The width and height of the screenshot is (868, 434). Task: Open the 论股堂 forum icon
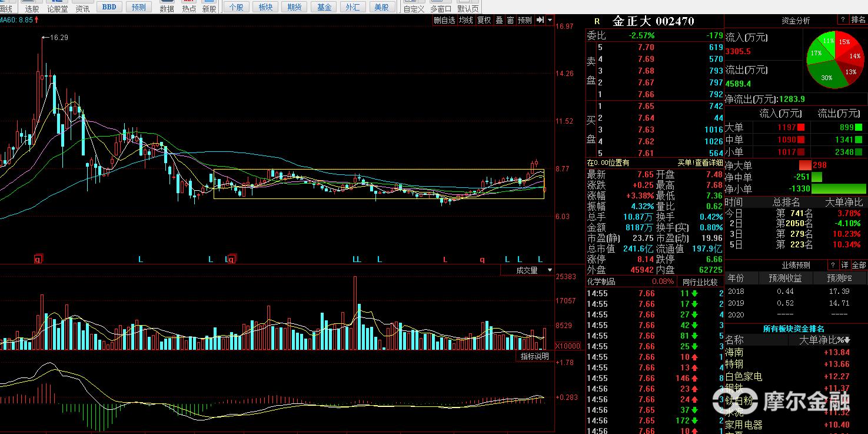point(57,7)
